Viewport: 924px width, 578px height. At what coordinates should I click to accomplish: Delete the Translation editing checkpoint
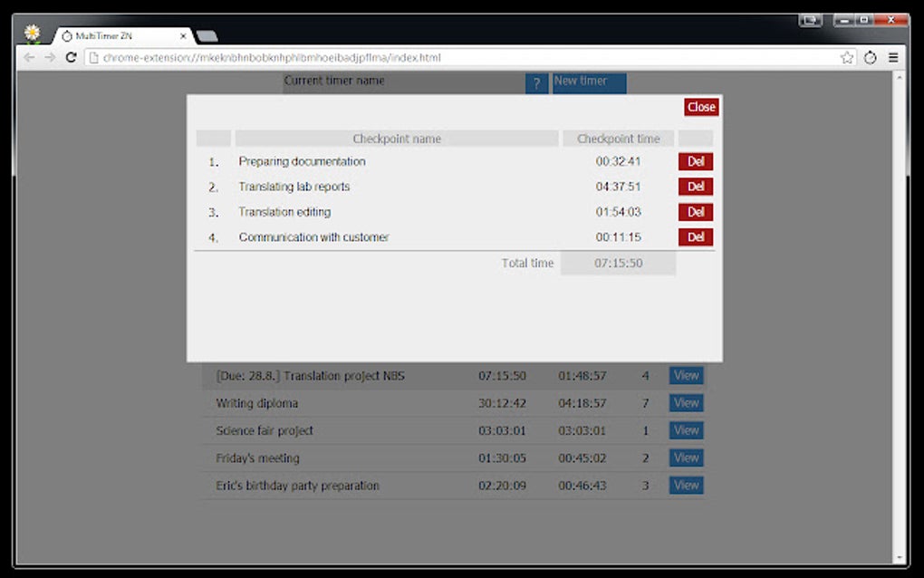tap(696, 211)
